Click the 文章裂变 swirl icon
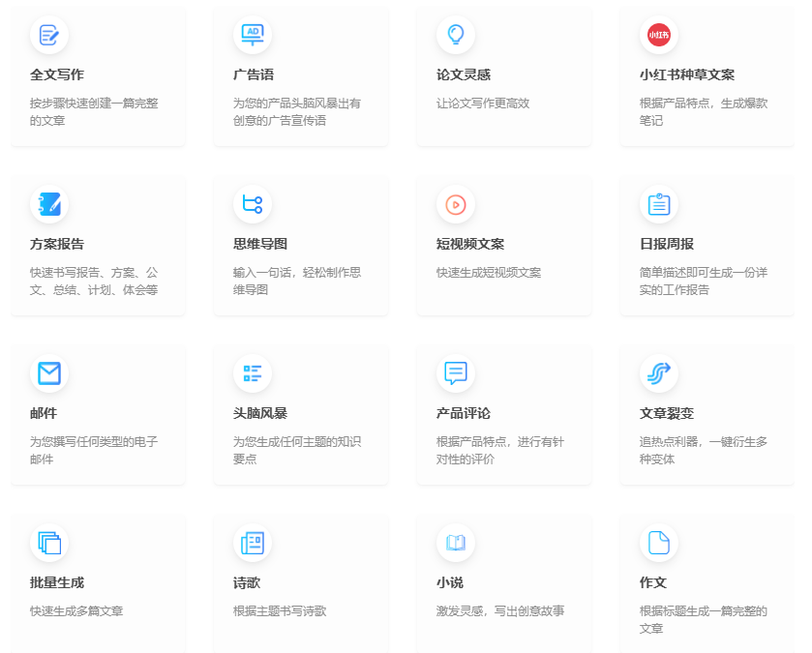The height and width of the screenshot is (653, 812). coord(659,374)
